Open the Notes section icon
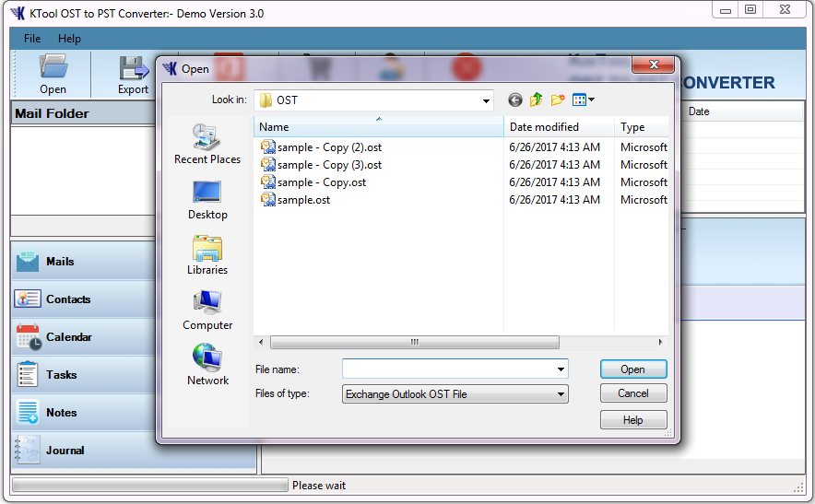Image resolution: width=815 pixels, height=504 pixels. point(28,412)
